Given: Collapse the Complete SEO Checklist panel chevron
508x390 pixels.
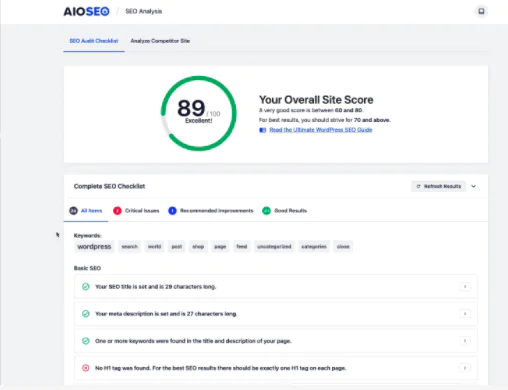Looking at the screenshot, I should coord(473,186).
